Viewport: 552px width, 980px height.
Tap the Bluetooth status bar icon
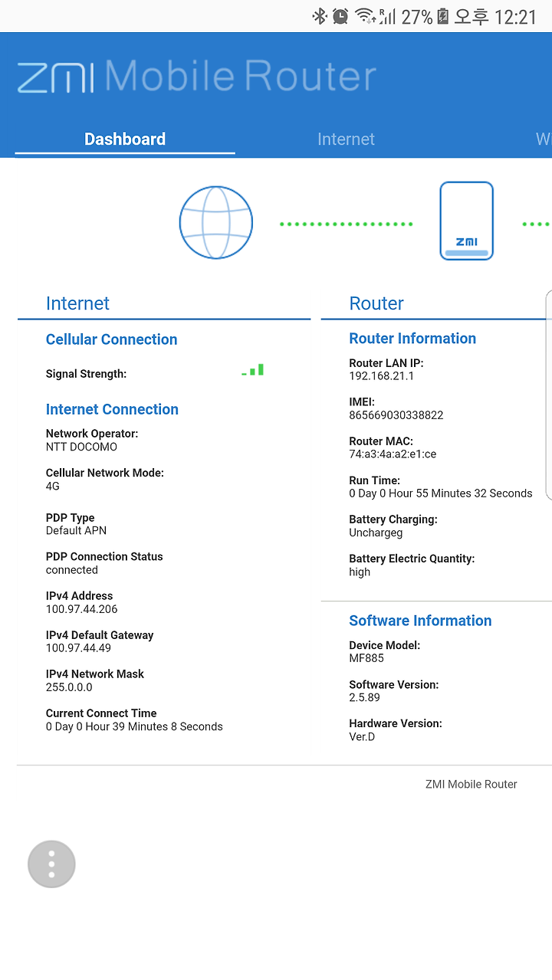319,16
